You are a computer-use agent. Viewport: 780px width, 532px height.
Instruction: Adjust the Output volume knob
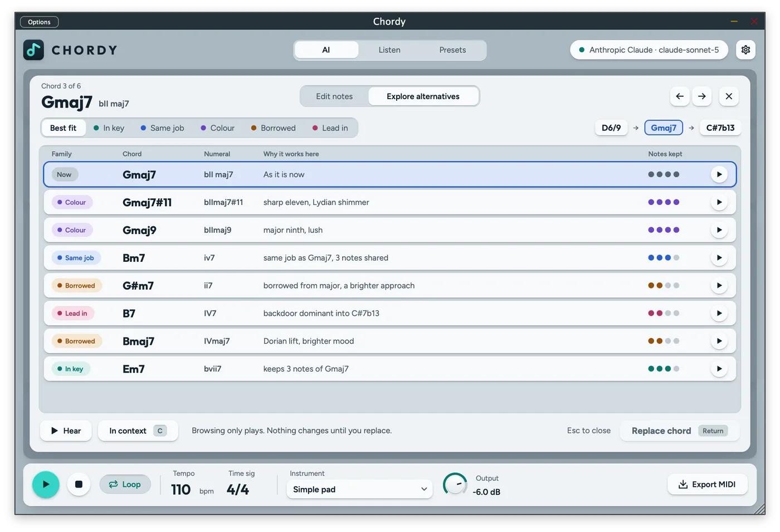(x=455, y=485)
